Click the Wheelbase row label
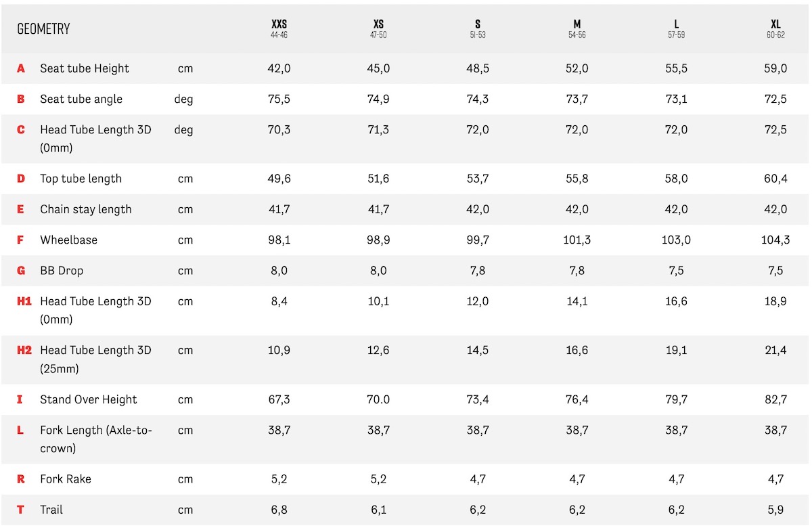The width and height of the screenshot is (812, 530). tap(68, 240)
